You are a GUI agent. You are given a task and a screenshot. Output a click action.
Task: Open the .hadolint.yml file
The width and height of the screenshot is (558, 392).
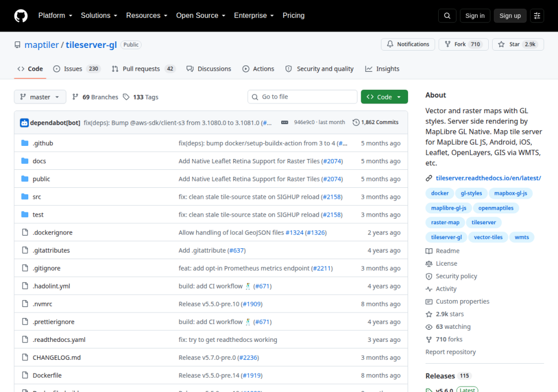pyautogui.click(x=51, y=286)
